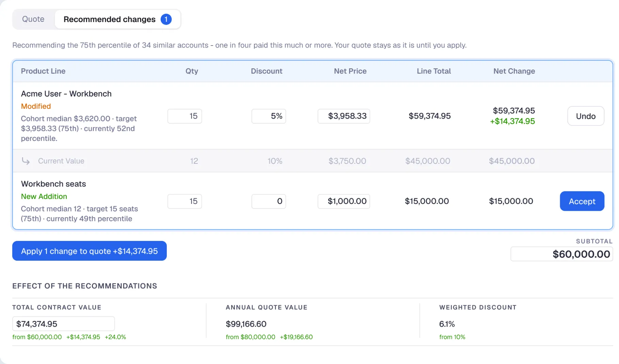Click the $59,374.95 line total value
Image resolution: width=619 pixels, height=364 pixels.
point(429,116)
